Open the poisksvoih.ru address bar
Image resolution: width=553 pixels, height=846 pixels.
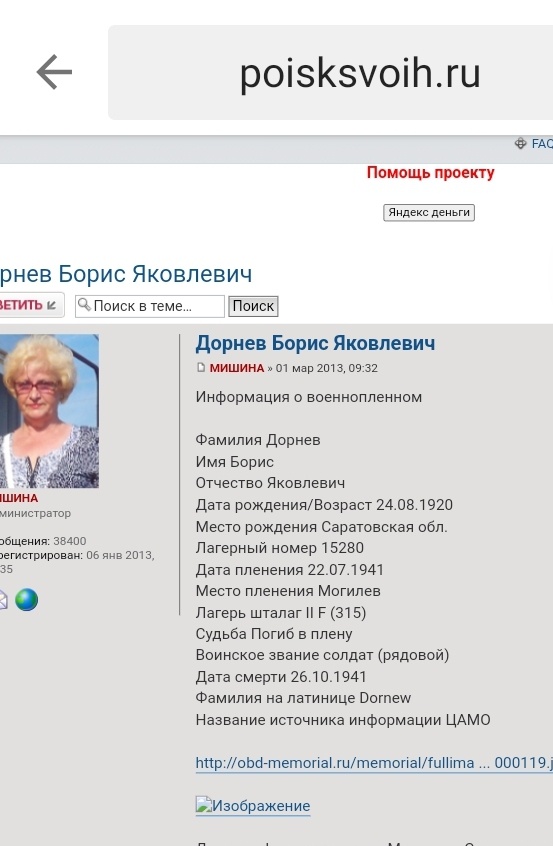click(330, 72)
